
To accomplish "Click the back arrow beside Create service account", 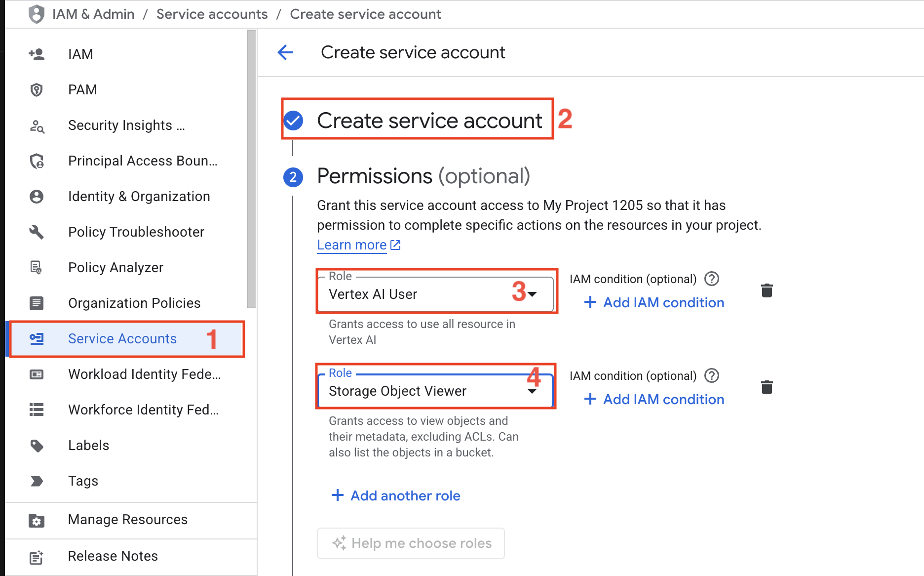I will (x=285, y=52).
